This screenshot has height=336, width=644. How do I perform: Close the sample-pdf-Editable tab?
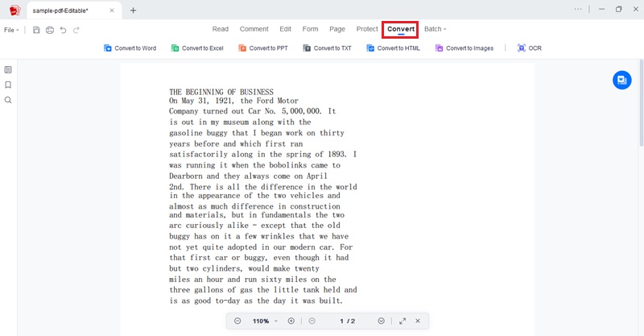(x=112, y=10)
